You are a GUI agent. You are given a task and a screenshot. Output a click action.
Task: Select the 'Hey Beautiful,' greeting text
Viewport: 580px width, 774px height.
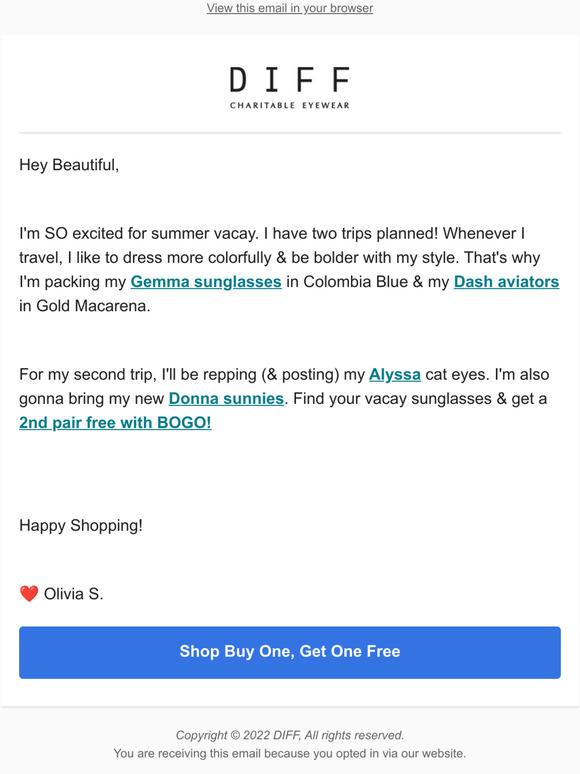[x=69, y=165]
